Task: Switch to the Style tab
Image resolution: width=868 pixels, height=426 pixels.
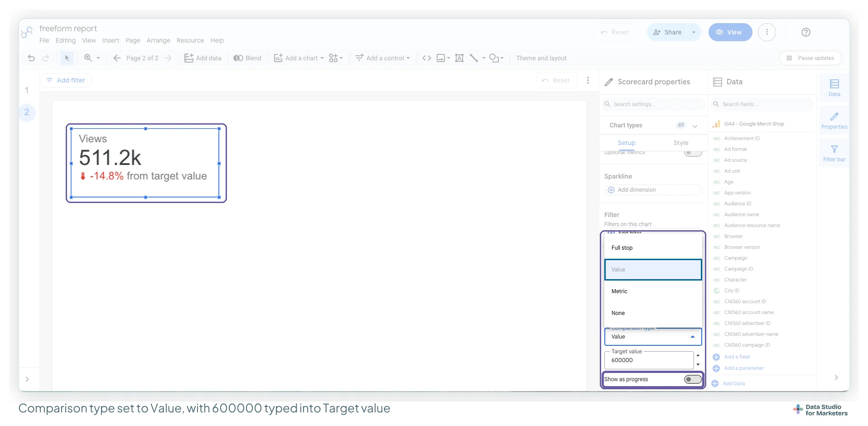Action: (x=680, y=143)
